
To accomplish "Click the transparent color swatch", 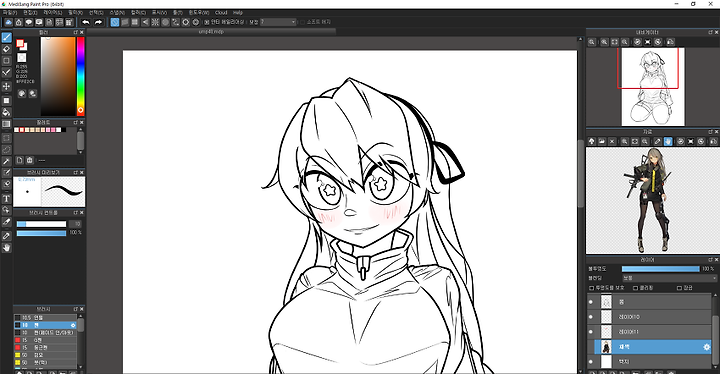I will click(x=22, y=57).
